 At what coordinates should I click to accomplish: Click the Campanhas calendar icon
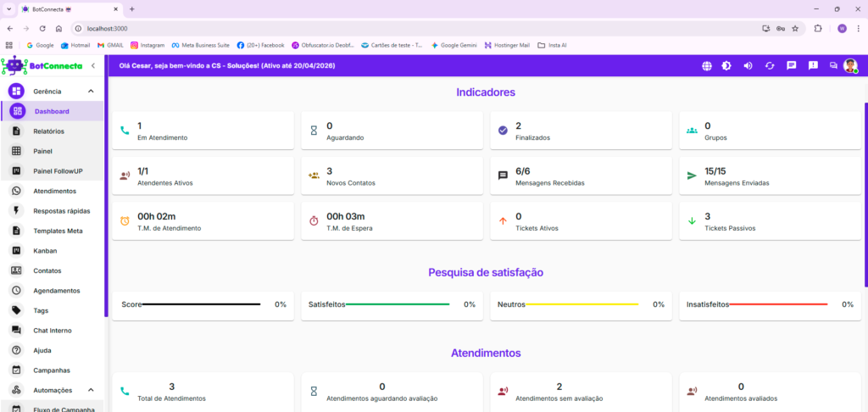(x=17, y=370)
